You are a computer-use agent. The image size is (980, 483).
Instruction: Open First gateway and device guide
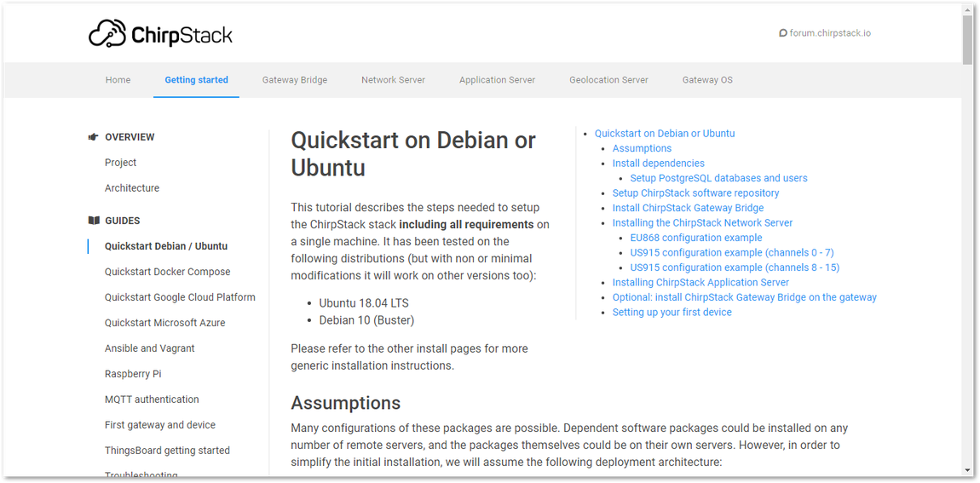[160, 425]
